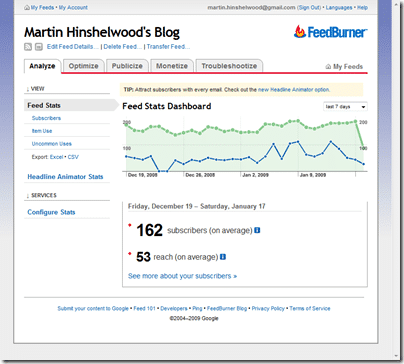Switch to the Optimize tab
Image resolution: width=404 pixels, height=364 pixels.
83,66
